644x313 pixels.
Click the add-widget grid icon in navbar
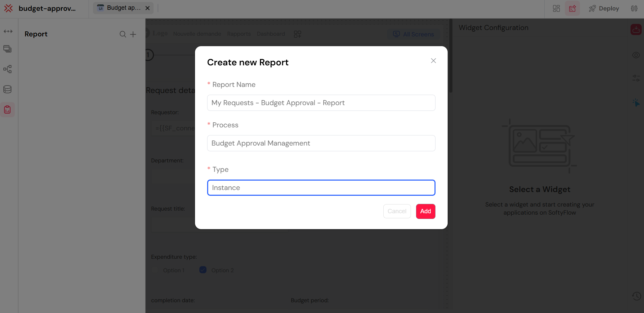[x=297, y=34]
